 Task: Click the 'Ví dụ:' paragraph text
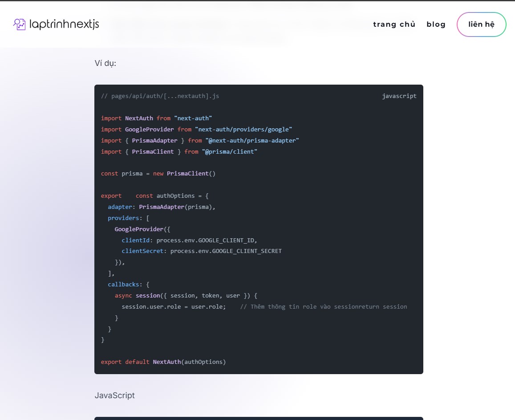pyautogui.click(x=105, y=63)
